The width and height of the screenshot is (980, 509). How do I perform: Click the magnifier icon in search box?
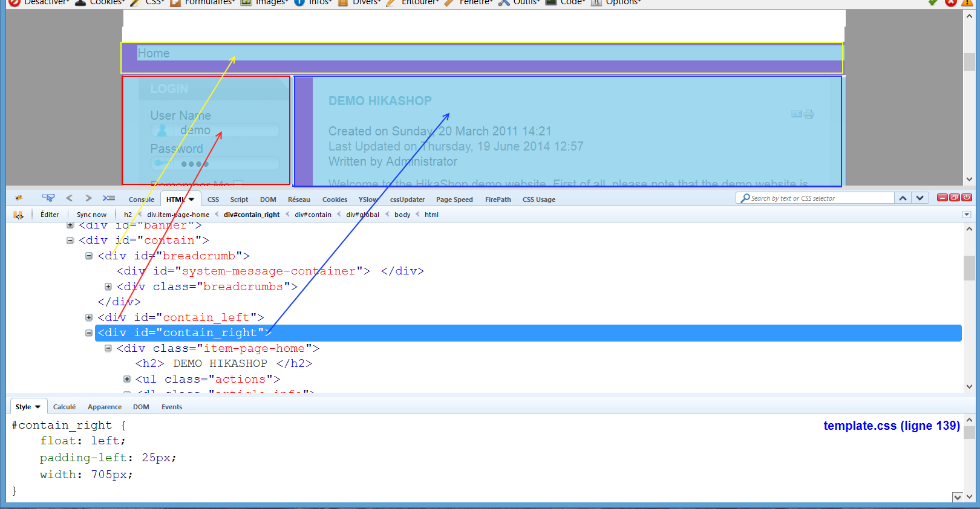(745, 198)
